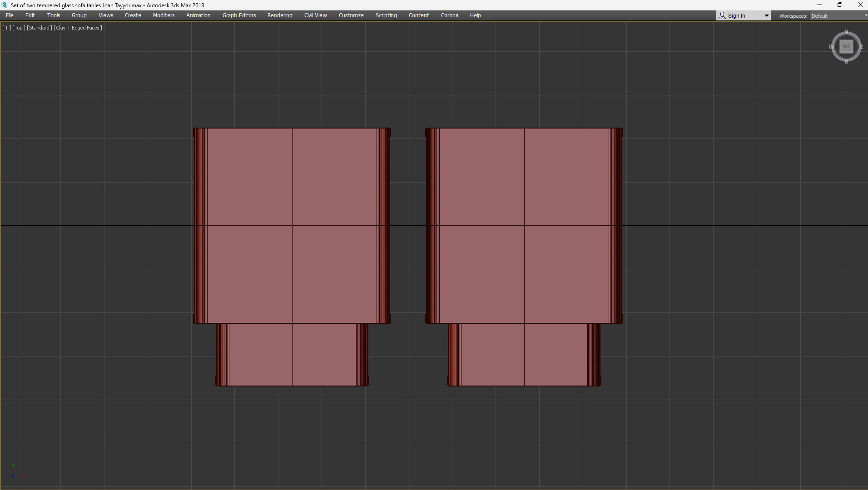The width and height of the screenshot is (868, 490).
Task: Open the Views menu
Action: click(106, 15)
